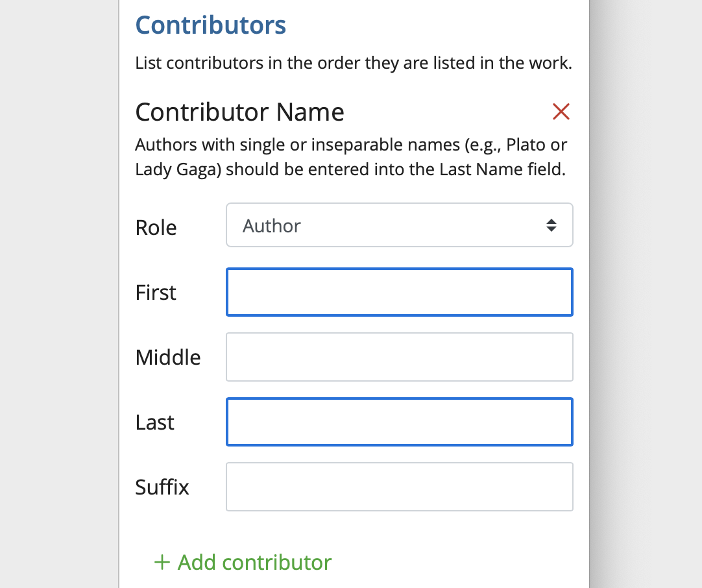This screenshot has height=588, width=702.
Task: Click the Contributor Name subheading
Action: coord(239,112)
